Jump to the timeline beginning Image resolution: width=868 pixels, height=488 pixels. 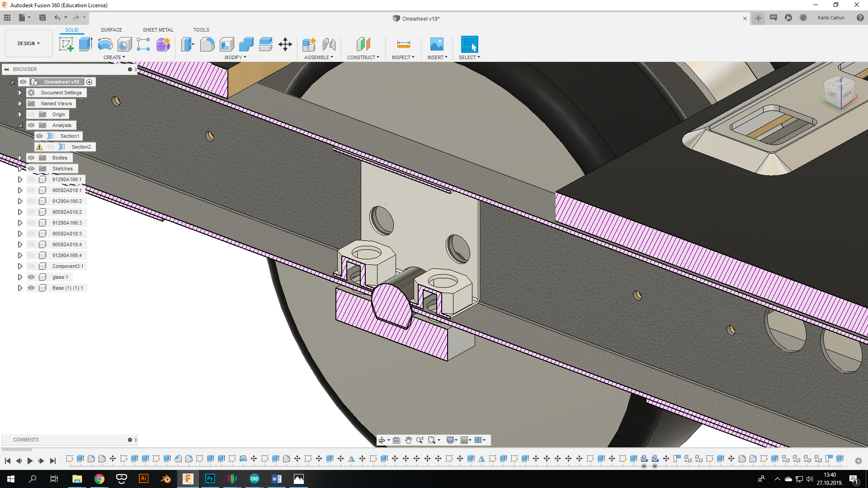coord(8,461)
